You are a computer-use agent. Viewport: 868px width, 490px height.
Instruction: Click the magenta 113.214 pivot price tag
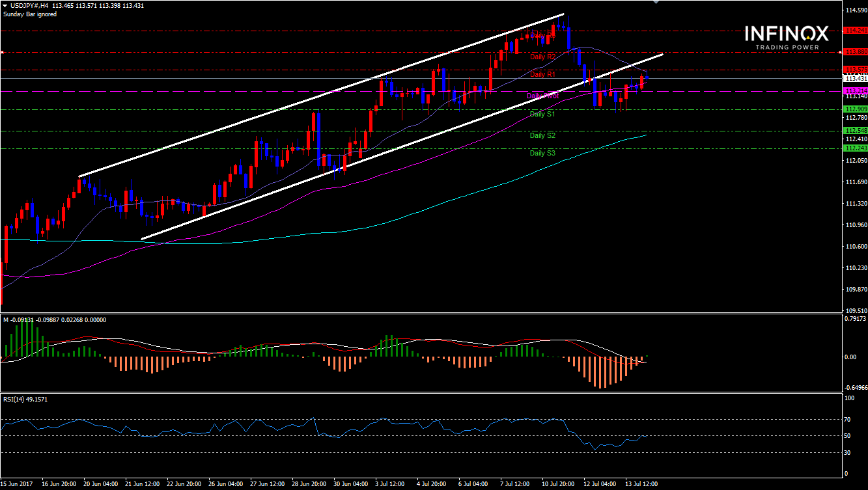tap(854, 90)
